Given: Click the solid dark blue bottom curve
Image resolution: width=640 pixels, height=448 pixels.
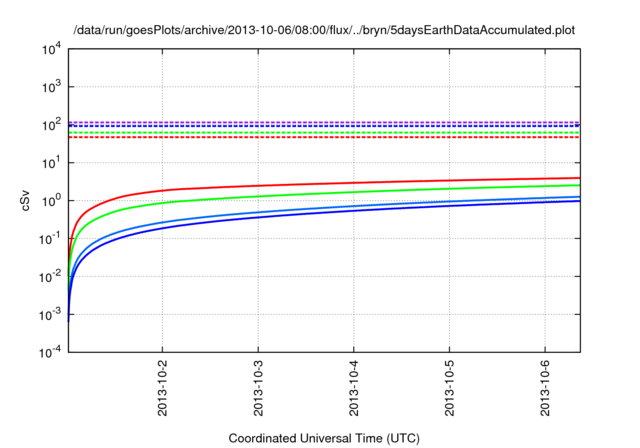Looking at the screenshot, I should [300, 217].
